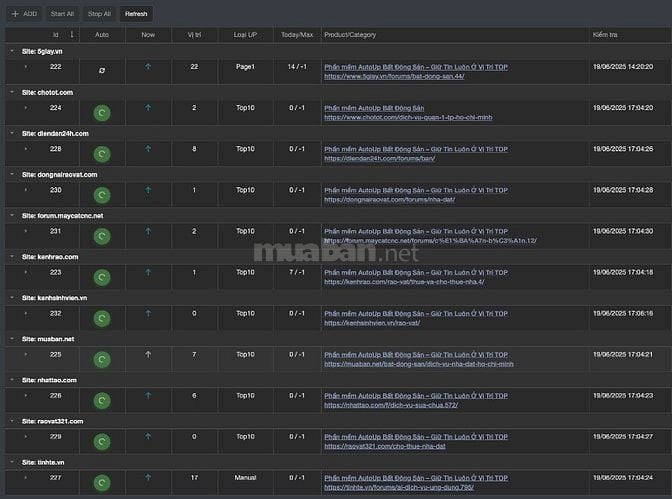This screenshot has height=499, width=672.
Task: Toggle green auto button for row 224
Action: 101,113
